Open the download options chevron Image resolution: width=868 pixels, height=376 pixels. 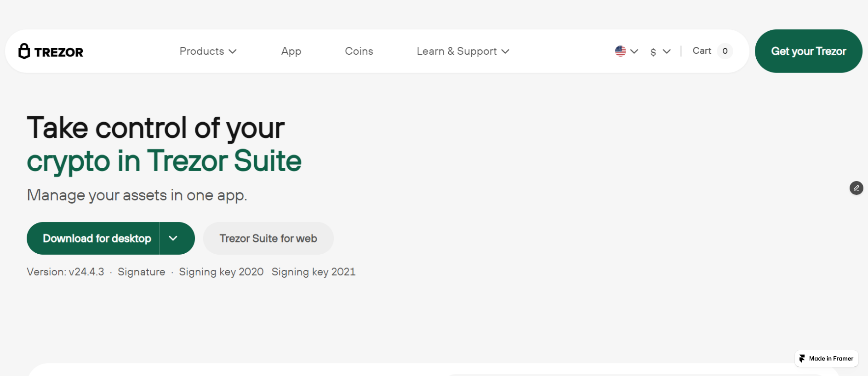point(173,238)
